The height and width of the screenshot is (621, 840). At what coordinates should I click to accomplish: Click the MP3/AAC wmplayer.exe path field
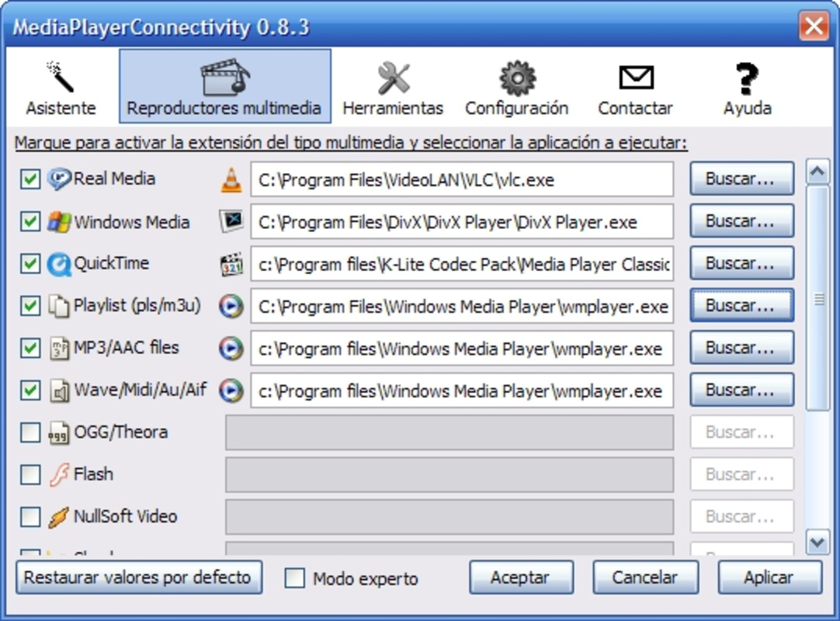click(462, 349)
